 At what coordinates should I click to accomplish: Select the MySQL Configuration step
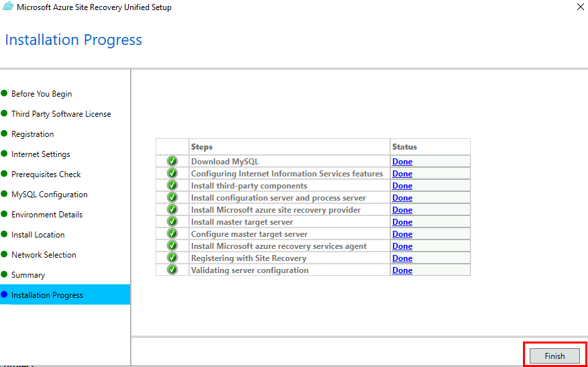[50, 195]
